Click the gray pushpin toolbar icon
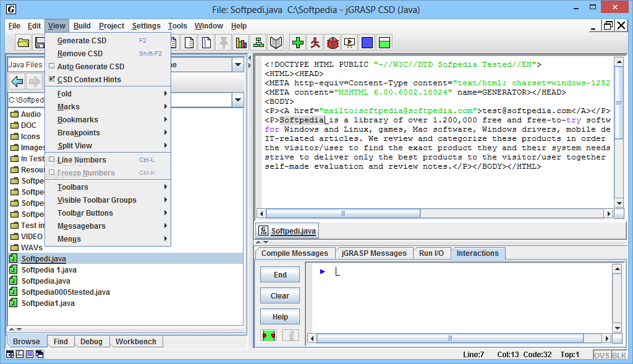The height and width of the screenshot is (364, 633). coord(224,43)
